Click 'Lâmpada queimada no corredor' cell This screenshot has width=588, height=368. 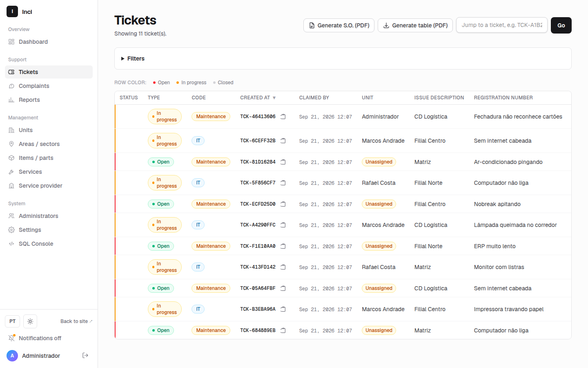click(515, 225)
